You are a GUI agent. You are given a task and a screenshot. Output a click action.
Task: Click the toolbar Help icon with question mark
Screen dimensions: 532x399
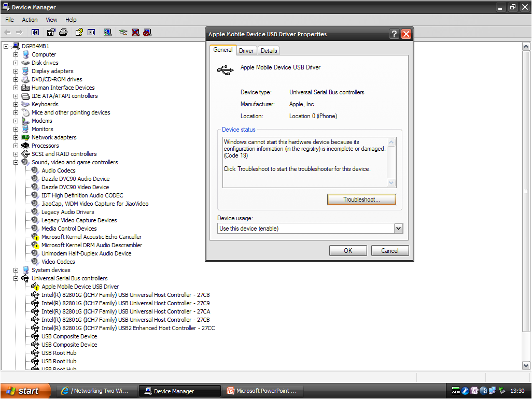(79, 33)
